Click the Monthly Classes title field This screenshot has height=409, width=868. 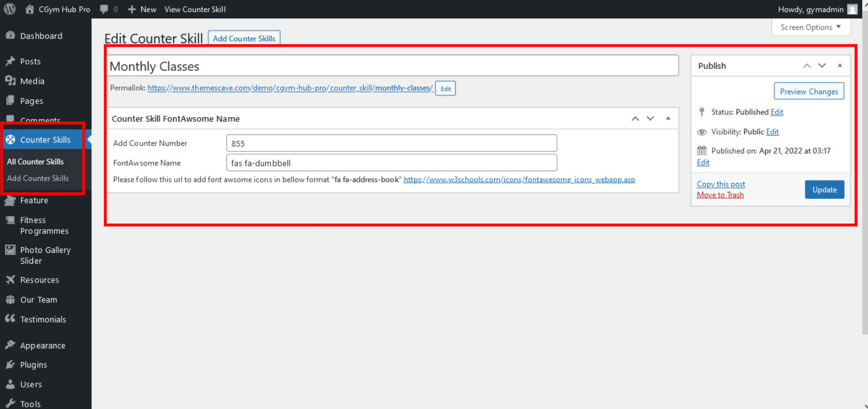[393, 66]
